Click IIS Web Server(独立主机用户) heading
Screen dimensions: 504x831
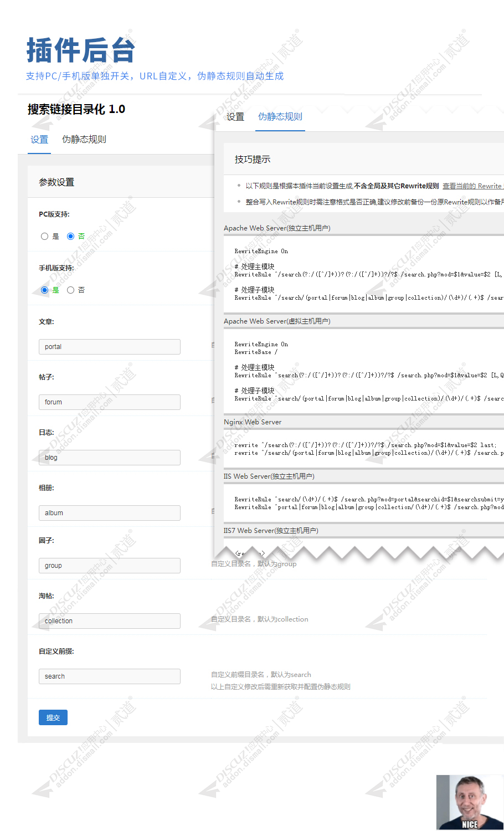269,476
